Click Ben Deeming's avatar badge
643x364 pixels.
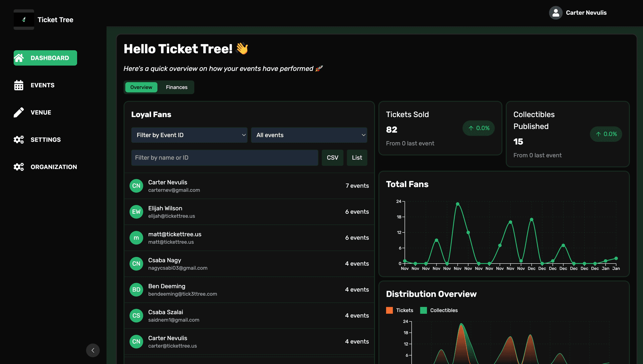136,289
